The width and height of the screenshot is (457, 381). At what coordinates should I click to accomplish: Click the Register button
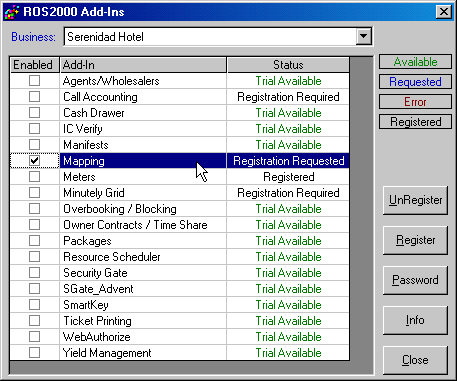415,240
